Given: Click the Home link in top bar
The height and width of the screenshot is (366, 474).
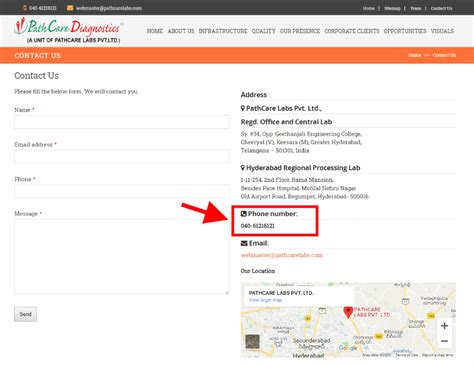Looking at the screenshot, I should click(369, 8).
